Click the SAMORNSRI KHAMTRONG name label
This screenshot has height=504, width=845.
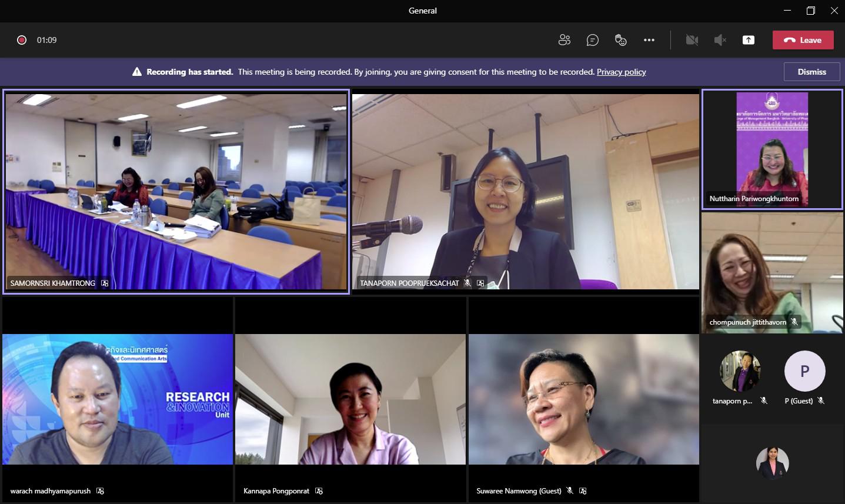(53, 283)
